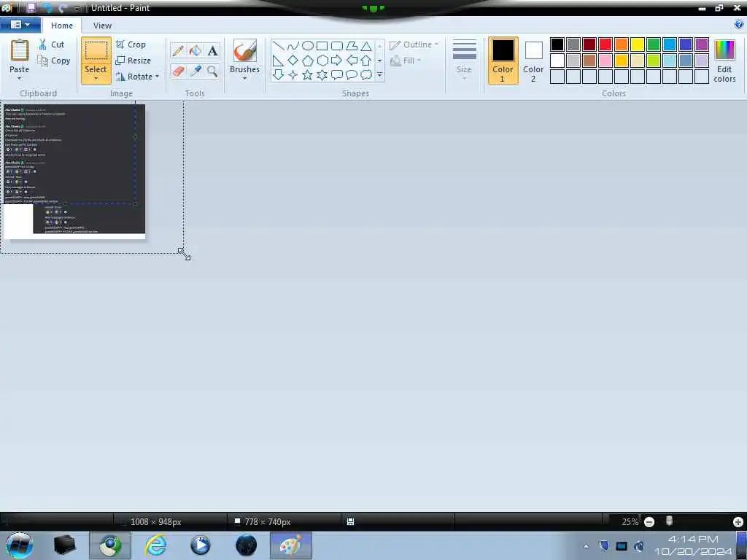This screenshot has height=560, width=747.
Task: Activate the Color 2 selector
Action: tap(533, 61)
